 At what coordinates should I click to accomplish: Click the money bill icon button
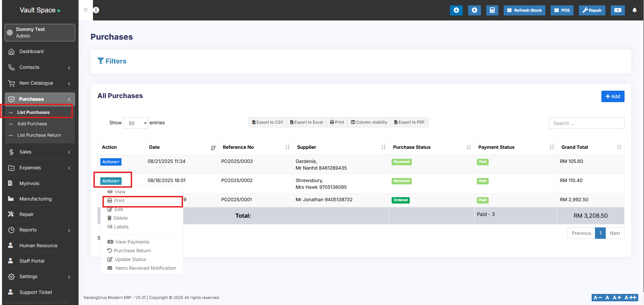pyautogui.click(x=617, y=10)
